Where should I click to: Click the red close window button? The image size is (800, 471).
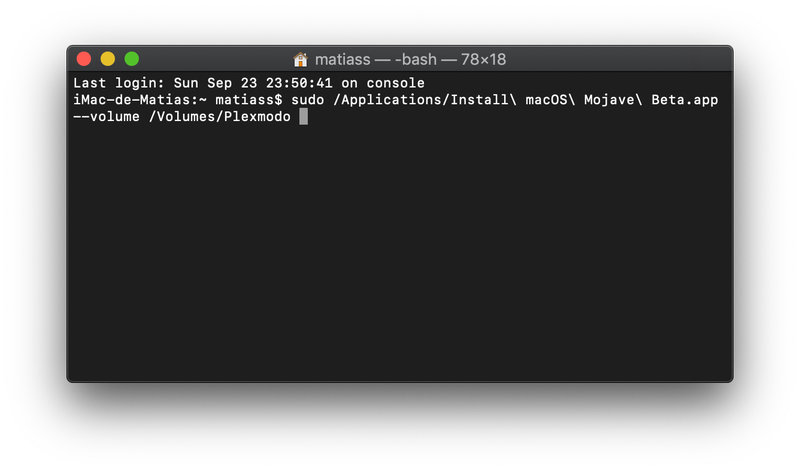[84, 59]
